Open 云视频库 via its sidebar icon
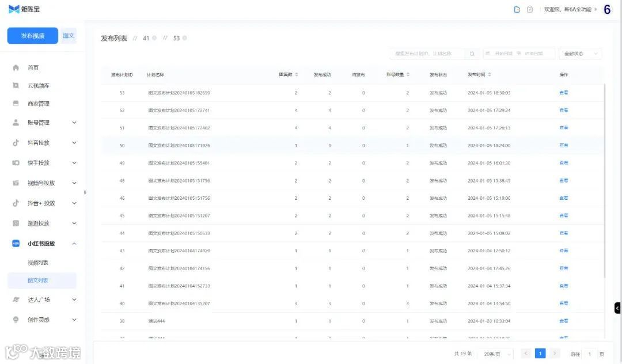Image resolution: width=622 pixels, height=364 pixels. pyautogui.click(x=16, y=86)
